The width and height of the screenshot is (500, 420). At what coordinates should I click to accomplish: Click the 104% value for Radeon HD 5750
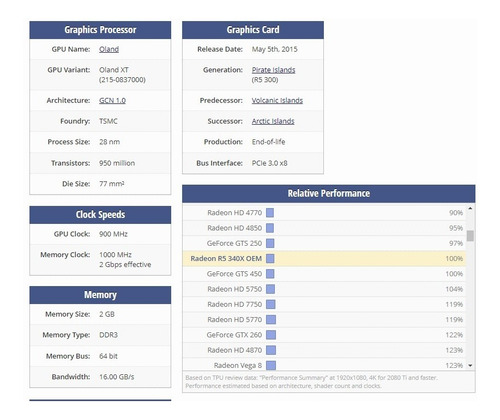point(454,289)
